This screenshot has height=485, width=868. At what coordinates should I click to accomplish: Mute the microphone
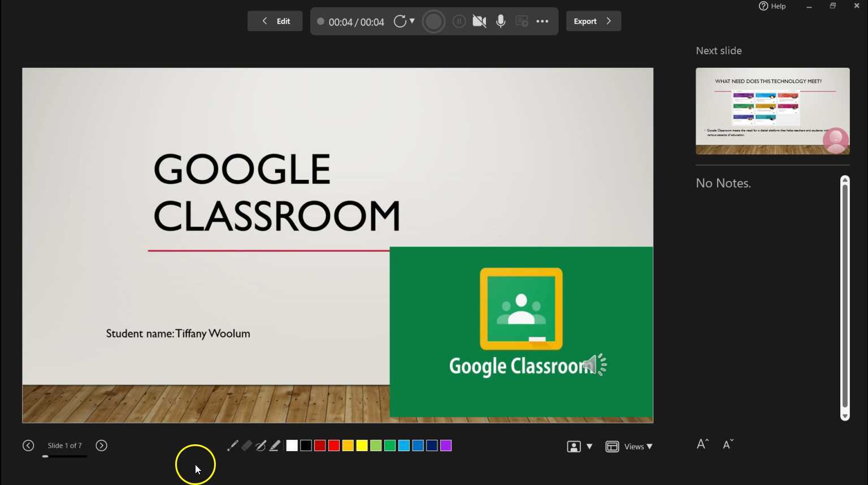tap(500, 21)
